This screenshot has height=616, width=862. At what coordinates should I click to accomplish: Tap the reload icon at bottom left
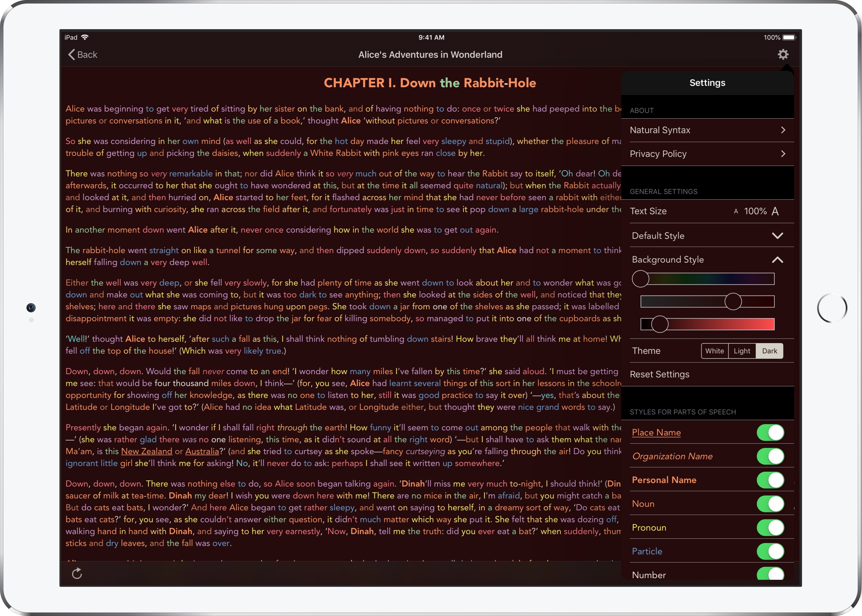pyautogui.click(x=77, y=573)
